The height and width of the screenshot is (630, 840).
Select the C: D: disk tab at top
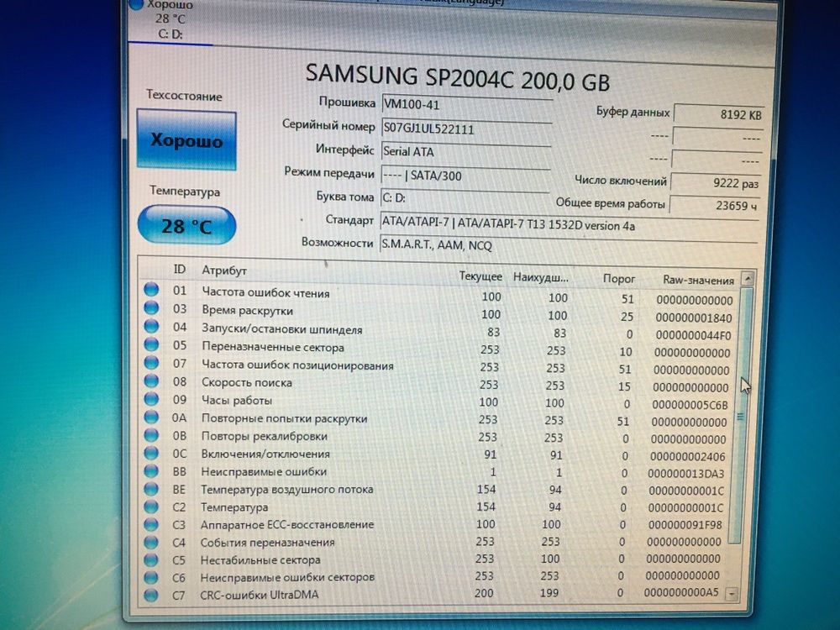tap(171, 22)
